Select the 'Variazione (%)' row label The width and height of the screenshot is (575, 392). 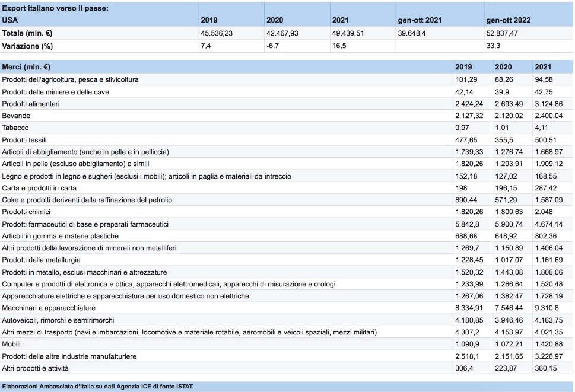(27, 46)
